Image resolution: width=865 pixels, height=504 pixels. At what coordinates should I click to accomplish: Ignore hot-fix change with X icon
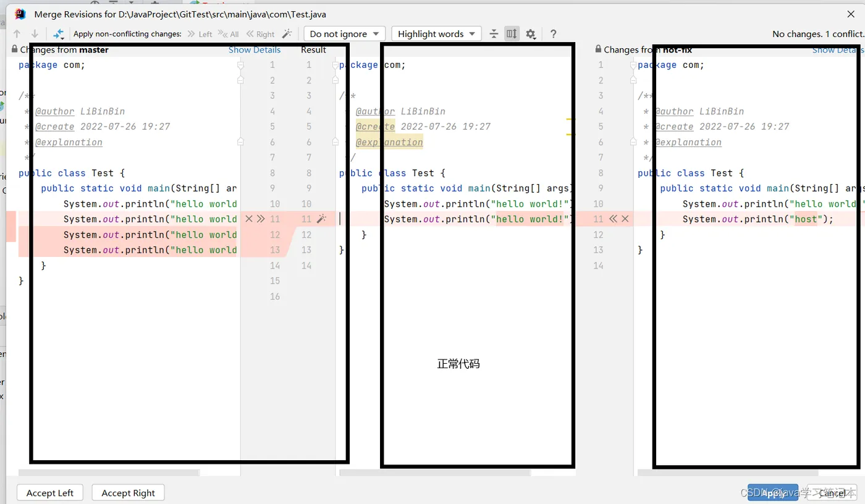(x=625, y=219)
